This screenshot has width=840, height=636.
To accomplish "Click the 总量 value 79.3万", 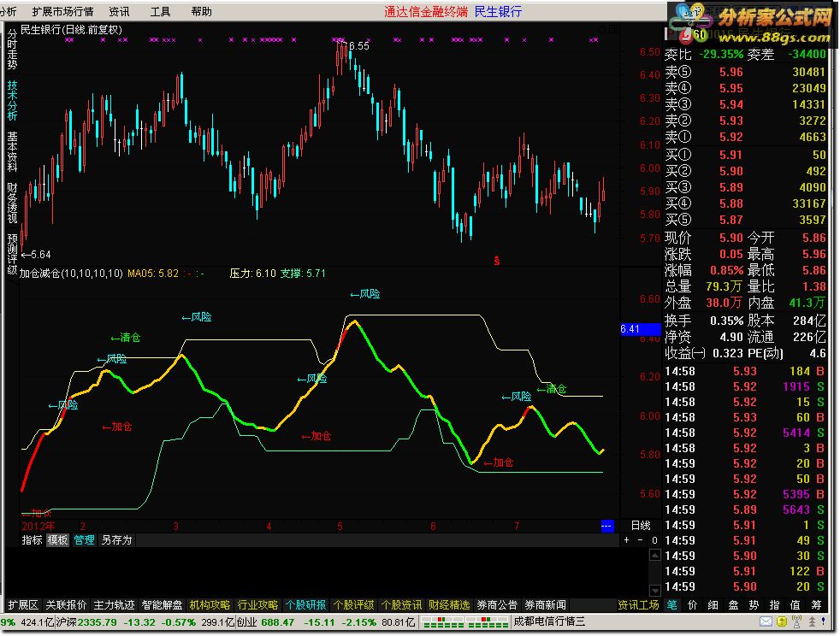I will click(724, 286).
